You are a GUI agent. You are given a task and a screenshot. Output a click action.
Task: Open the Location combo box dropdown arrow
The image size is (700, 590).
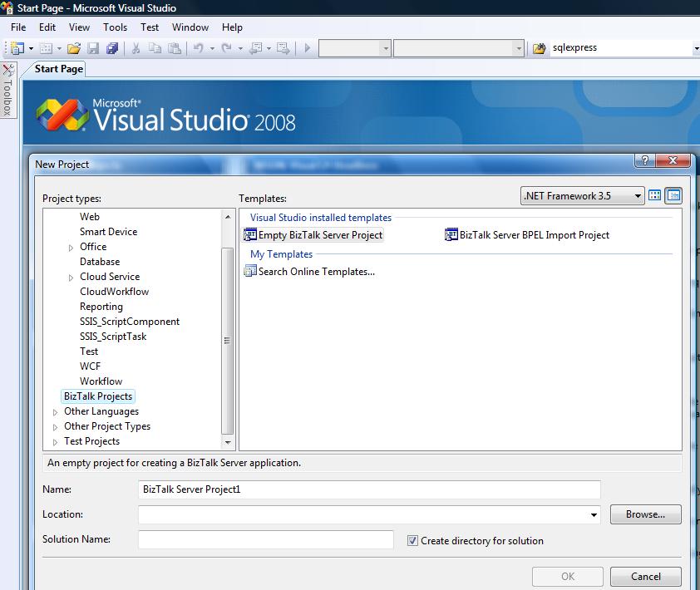(x=594, y=514)
